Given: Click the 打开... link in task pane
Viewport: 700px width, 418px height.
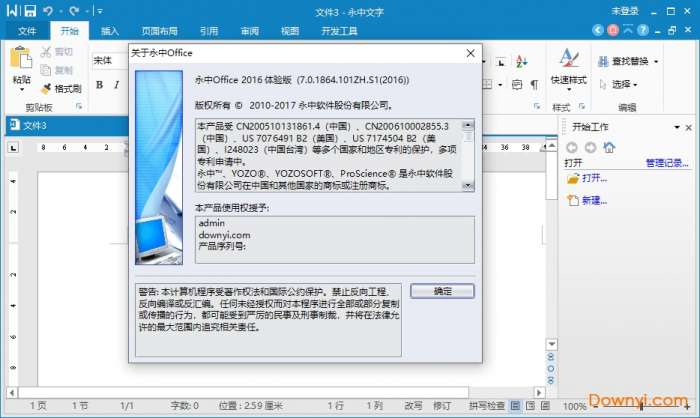Looking at the screenshot, I should coord(594,178).
